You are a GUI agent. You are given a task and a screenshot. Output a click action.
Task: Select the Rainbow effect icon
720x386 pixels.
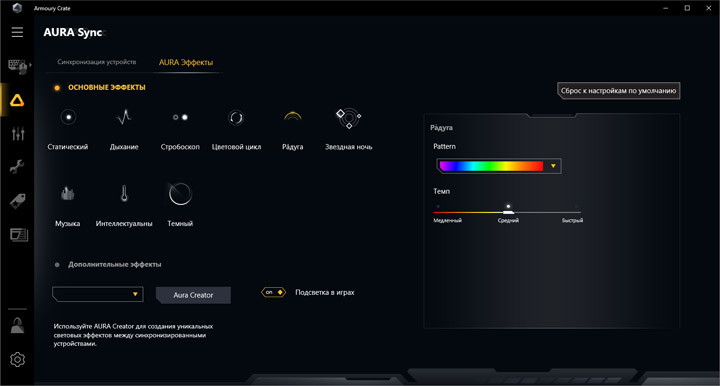click(292, 116)
